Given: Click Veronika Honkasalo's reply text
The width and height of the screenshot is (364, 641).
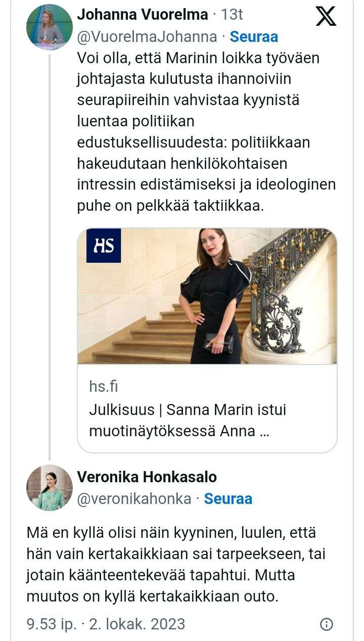Looking at the screenshot, I should [176, 564].
